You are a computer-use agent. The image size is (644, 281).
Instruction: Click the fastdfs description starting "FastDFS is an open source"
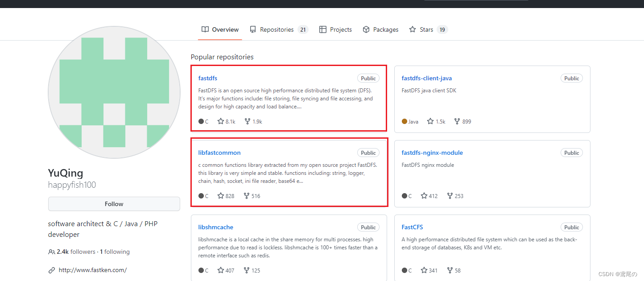point(286,99)
